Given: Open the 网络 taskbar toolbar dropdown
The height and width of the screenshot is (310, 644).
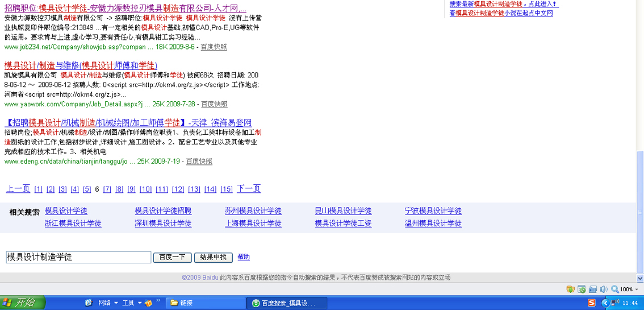Looking at the screenshot, I should coord(108,303).
